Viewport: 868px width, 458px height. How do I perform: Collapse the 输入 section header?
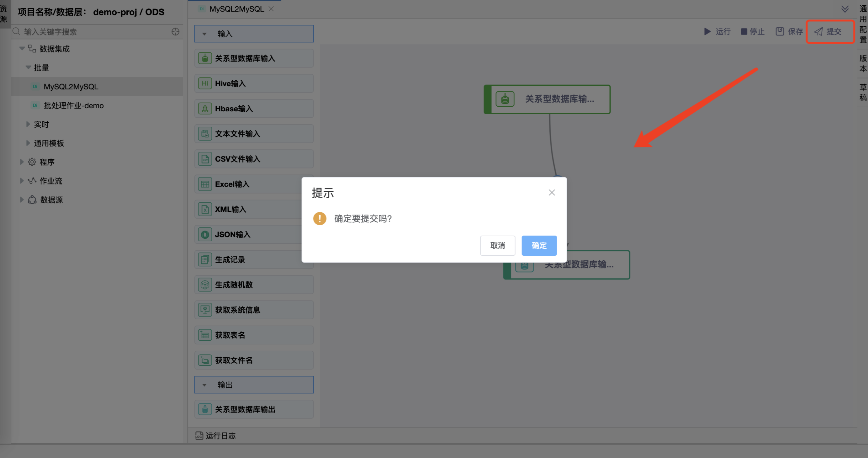pos(204,34)
